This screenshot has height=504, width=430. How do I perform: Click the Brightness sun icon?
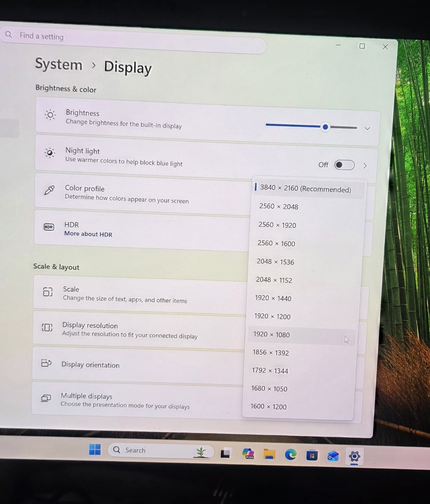(50, 115)
